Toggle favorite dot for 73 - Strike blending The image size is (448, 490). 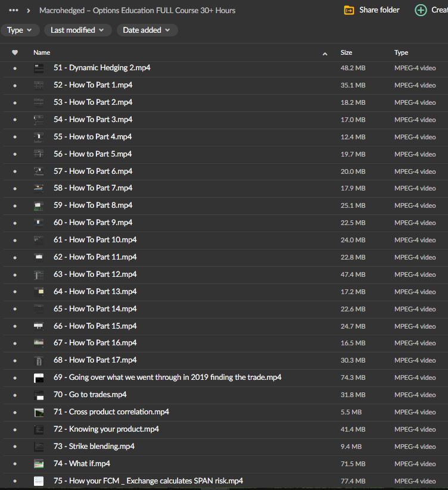point(15,447)
